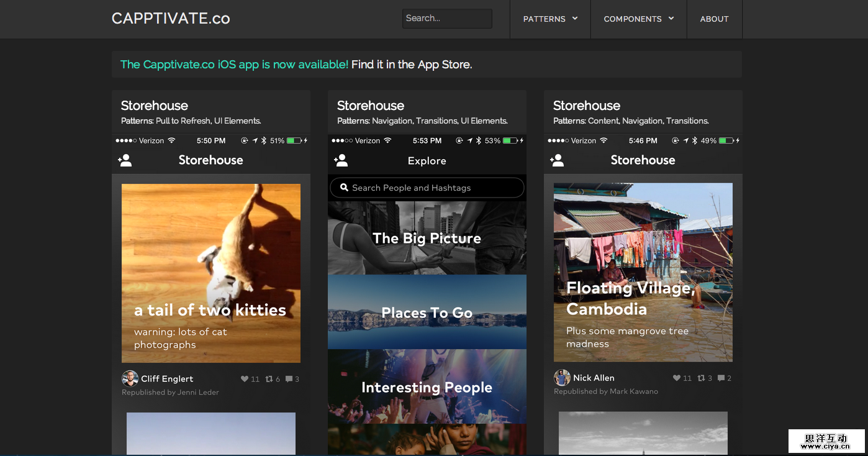The width and height of the screenshot is (868, 456).
Task: Click the CAPPTIVATE.co logo
Action: [171, 19]
